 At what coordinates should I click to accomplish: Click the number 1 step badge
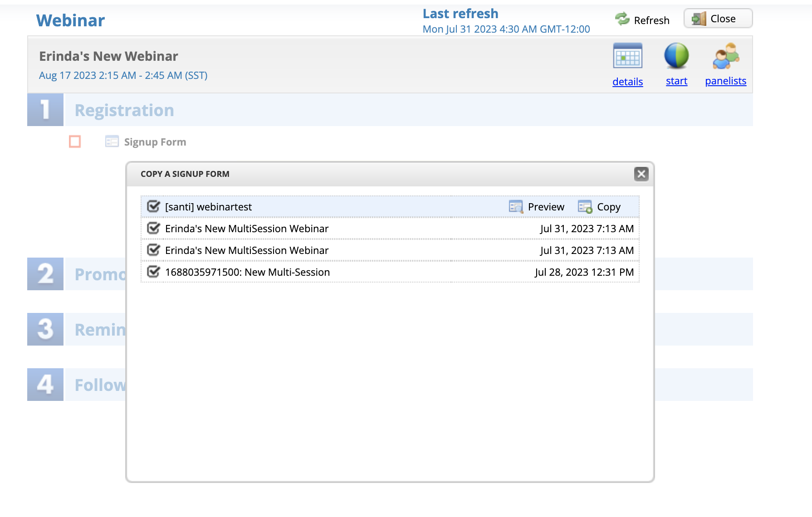[45, 110]
